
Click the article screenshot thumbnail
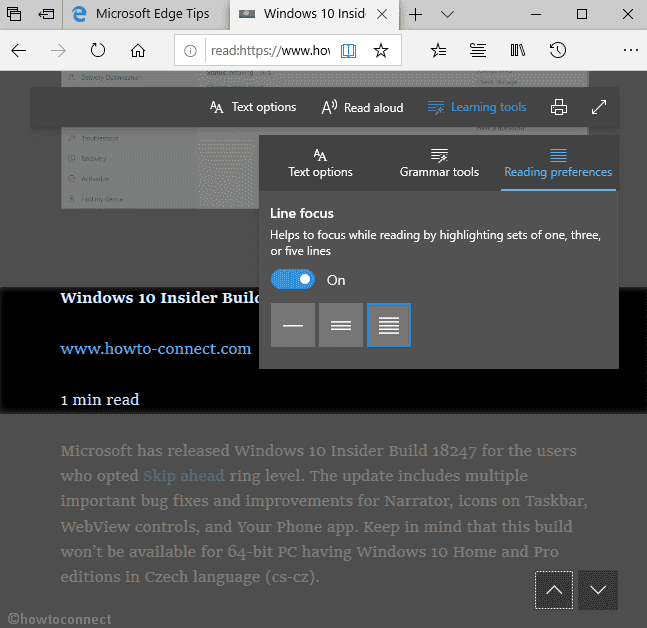[x=160, y=168]
